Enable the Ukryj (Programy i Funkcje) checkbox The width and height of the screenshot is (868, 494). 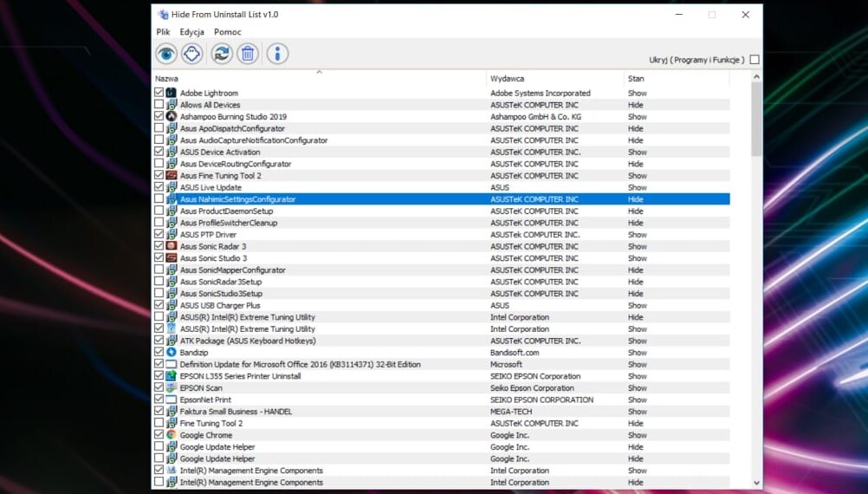(755, 59)
